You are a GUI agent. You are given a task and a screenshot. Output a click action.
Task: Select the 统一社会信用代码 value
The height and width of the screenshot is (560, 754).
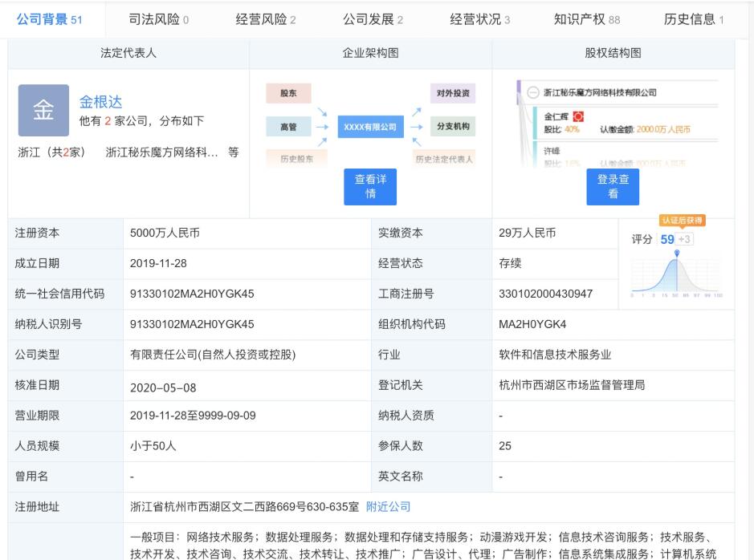point(192,294)
